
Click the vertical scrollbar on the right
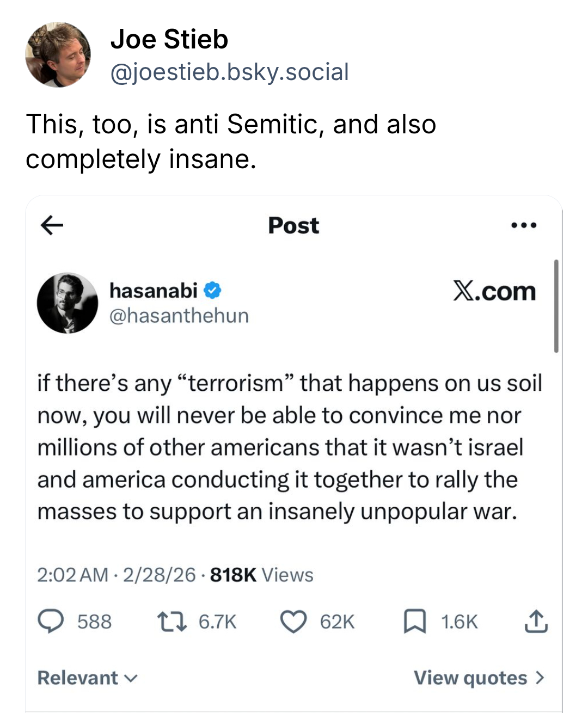point(556,306)
